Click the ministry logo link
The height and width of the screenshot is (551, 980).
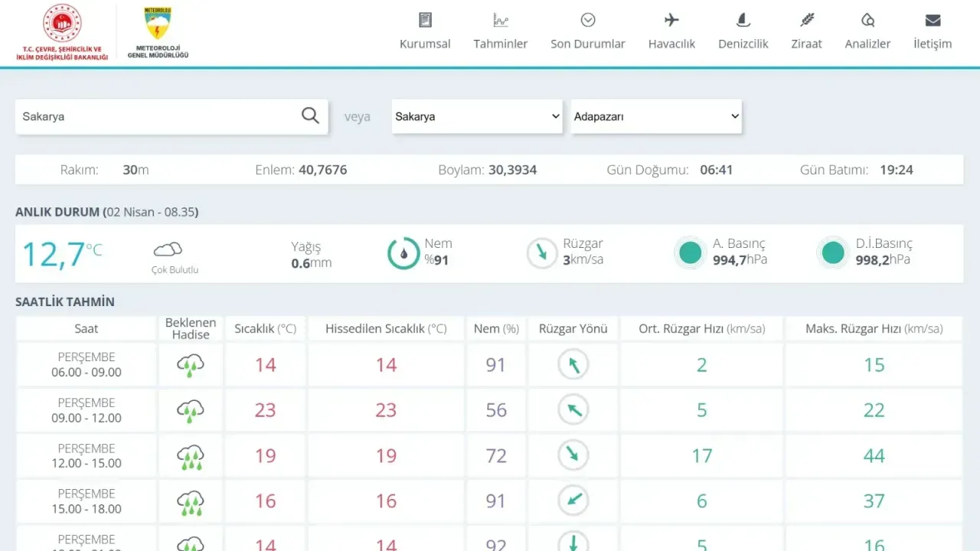point(62,32)
